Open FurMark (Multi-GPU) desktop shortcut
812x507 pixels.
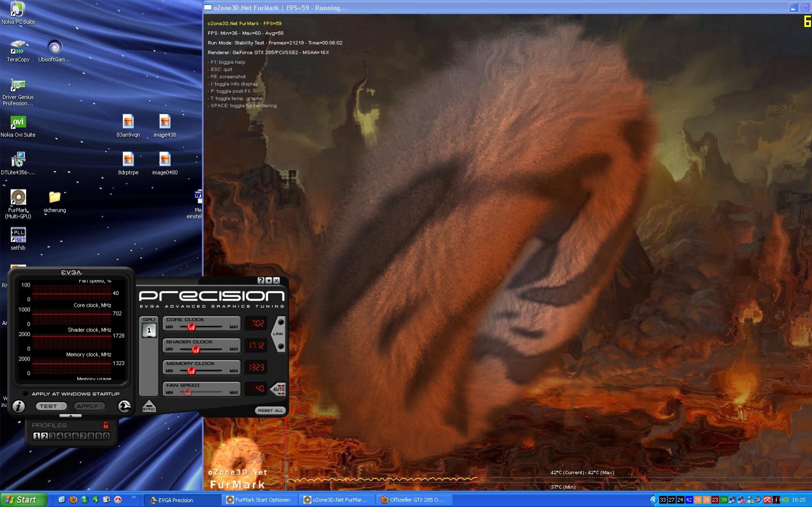pos(18,204)
